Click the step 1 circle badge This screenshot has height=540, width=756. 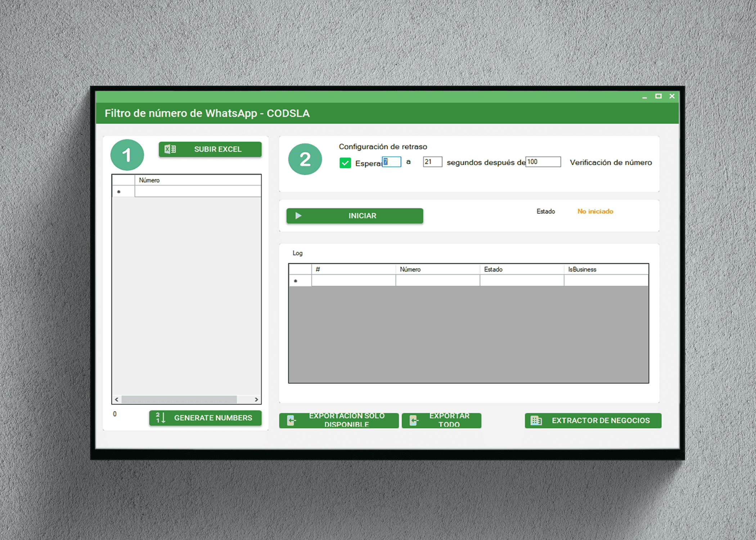tap(127, 155)
